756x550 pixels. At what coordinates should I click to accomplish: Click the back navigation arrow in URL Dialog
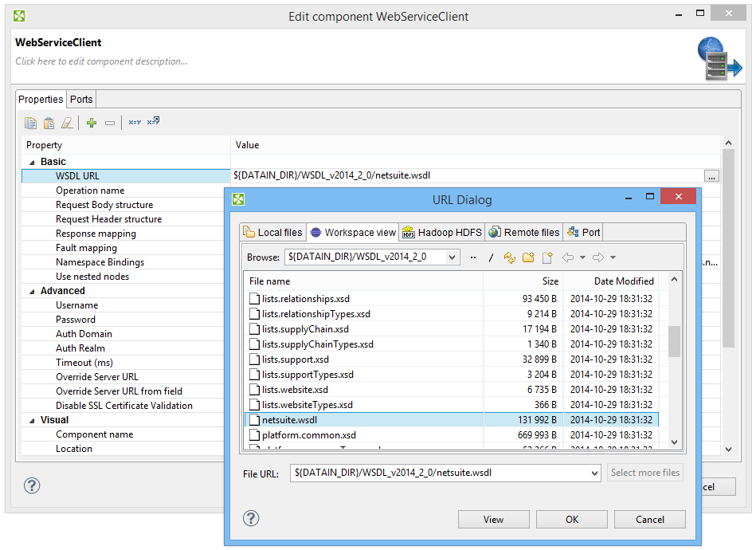[x=568, y=257]
